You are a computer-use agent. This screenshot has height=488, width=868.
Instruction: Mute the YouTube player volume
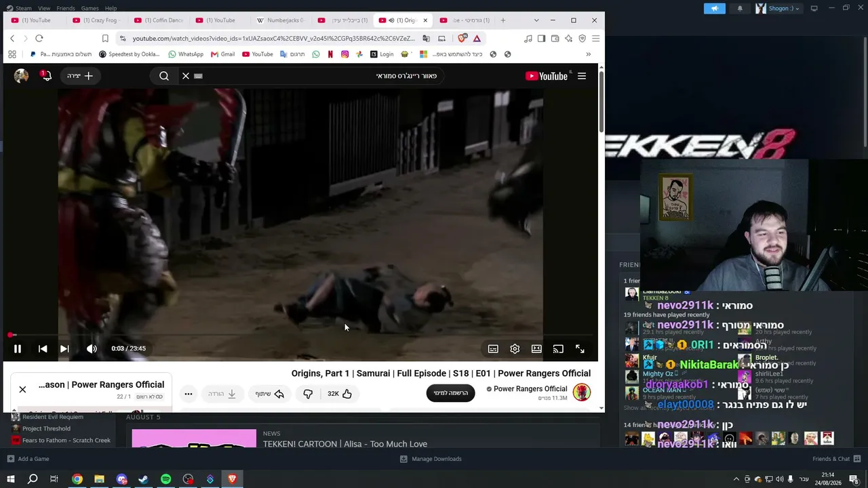92,348
